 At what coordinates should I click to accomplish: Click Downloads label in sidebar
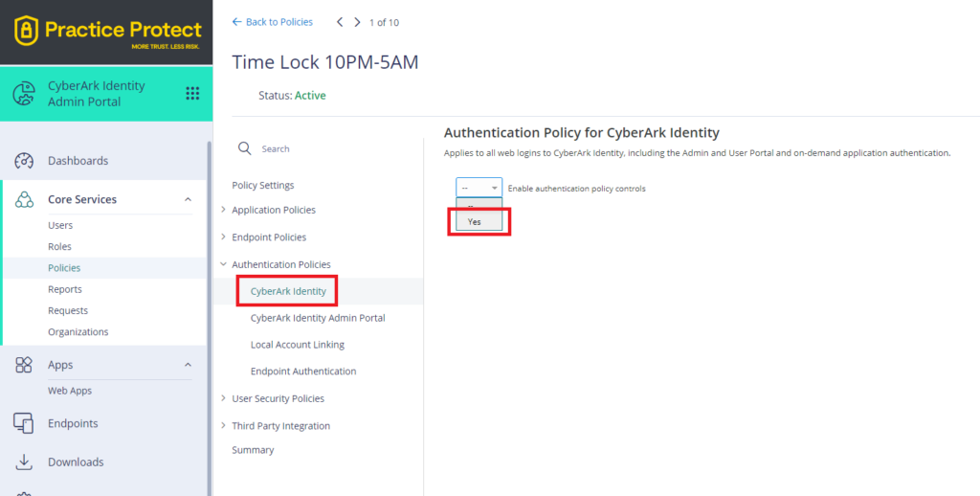(x=76, y=462)
